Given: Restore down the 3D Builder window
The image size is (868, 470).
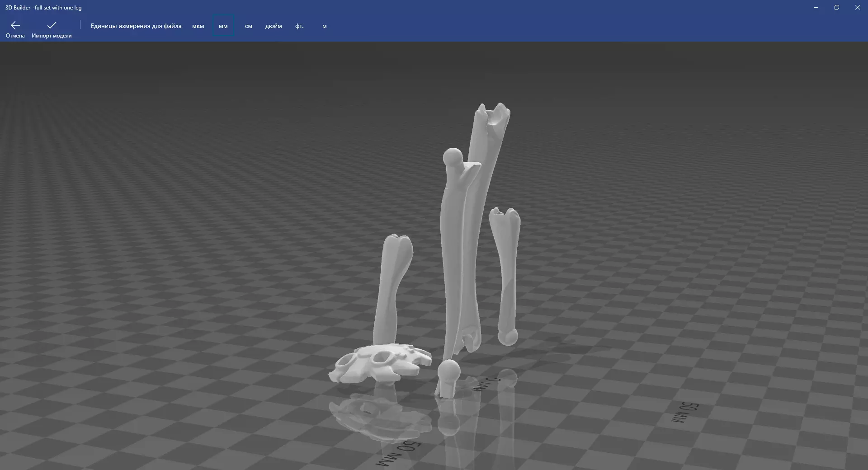Looking at the screenshot, I should pyautogui.click(x=837, y=7).
